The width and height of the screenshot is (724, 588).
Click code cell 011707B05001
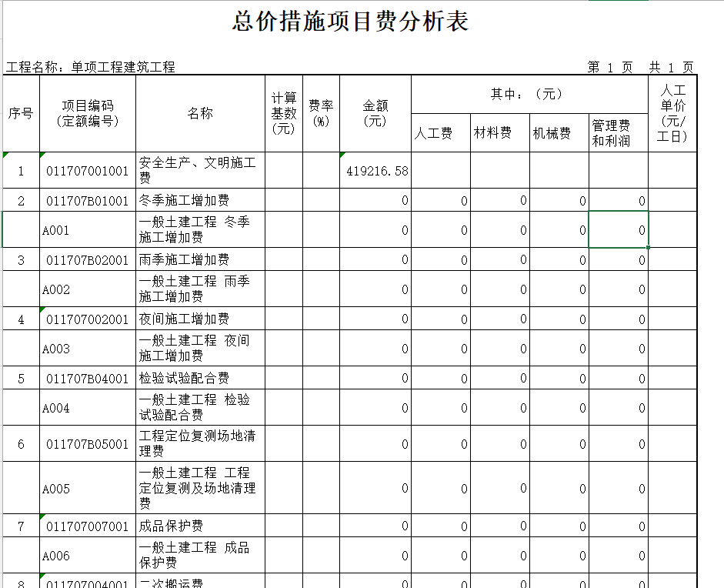[88, 443]
